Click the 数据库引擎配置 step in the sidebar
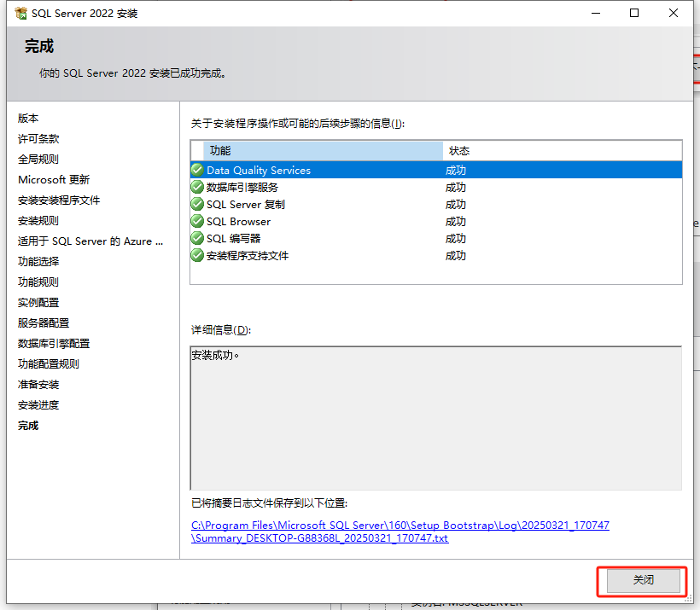The height and width of the screenshot is (610, 700). click(x=54, y=344)
